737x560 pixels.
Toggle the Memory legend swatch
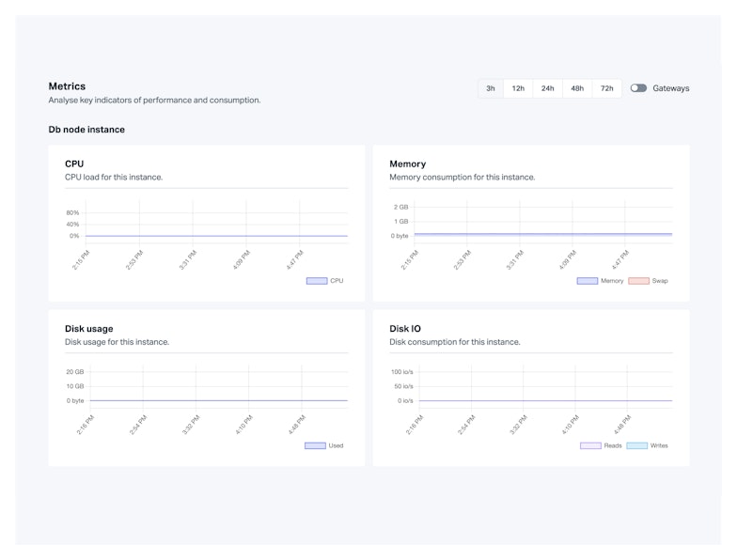point(587,281)
